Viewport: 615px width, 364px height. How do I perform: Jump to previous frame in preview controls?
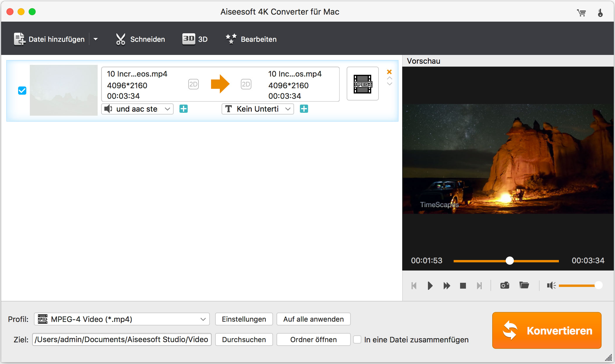pyautogui.click(x=414, y=285)
